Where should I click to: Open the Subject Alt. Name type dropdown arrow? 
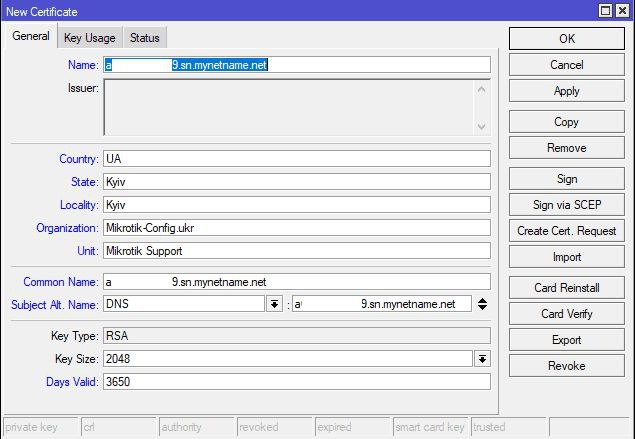point(274,304)
